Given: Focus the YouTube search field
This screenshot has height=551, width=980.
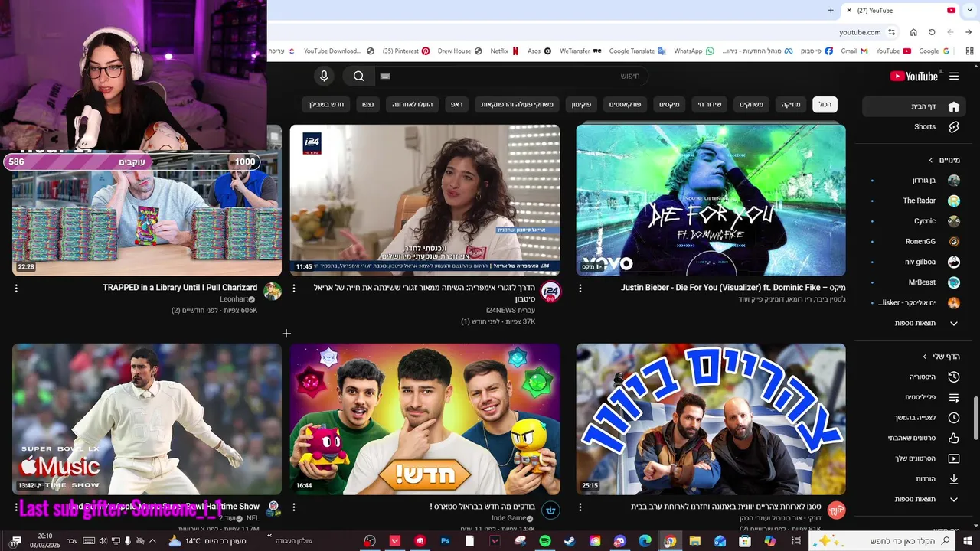Looking at the screenshot, I should pyautogui.click(x=511, y=76).
